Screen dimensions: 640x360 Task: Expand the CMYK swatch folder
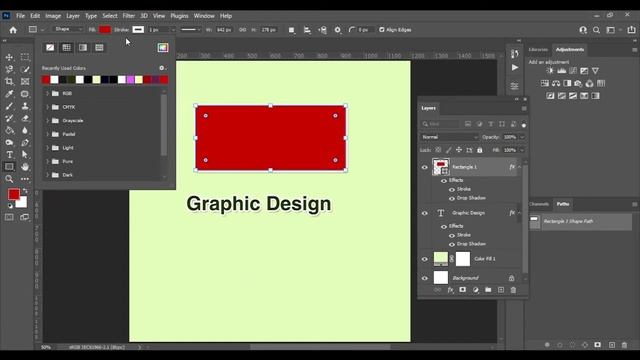click(47, 107)
